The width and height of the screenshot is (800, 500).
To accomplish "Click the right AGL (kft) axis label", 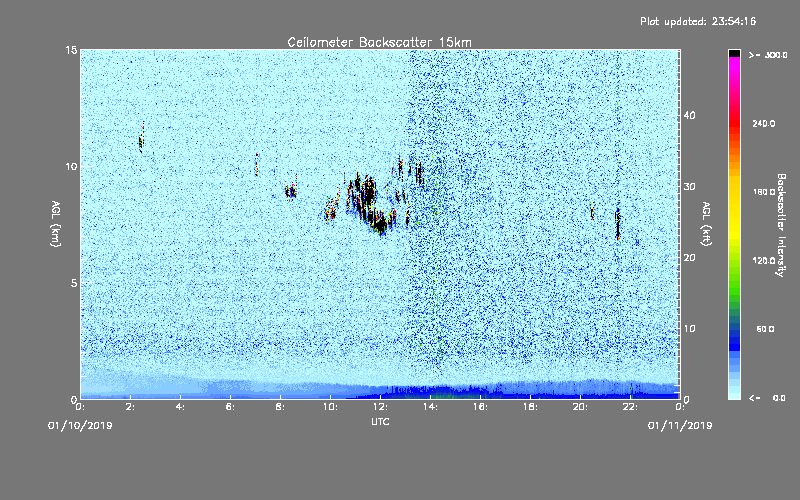I will pyautogui.click(x=706, y=223).
